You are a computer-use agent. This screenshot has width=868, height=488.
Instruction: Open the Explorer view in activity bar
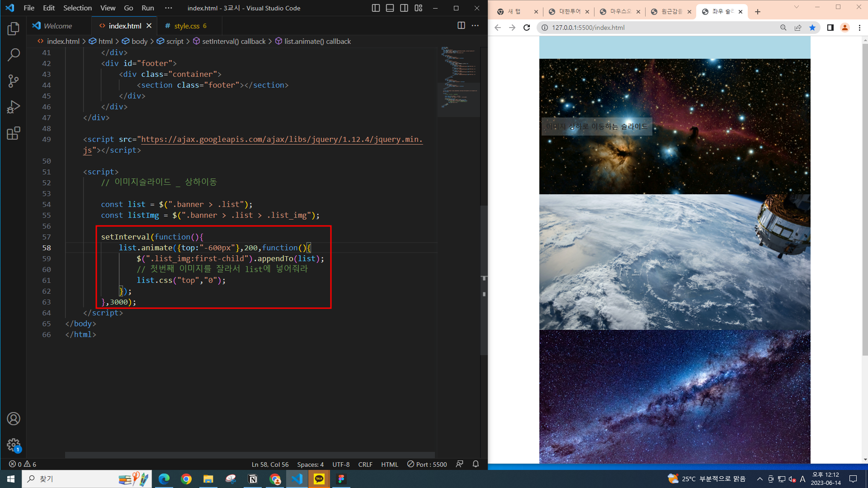click(x=14, y=29)
